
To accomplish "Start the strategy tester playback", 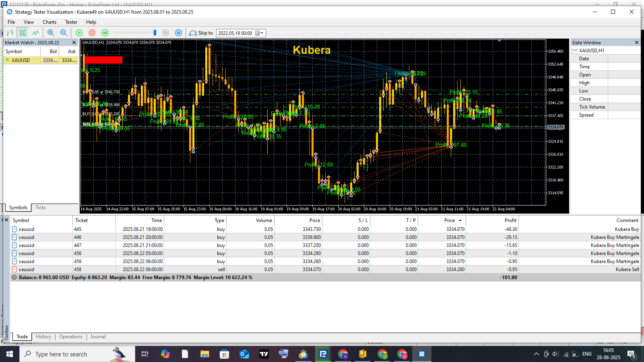I will (x=79, y=33).
